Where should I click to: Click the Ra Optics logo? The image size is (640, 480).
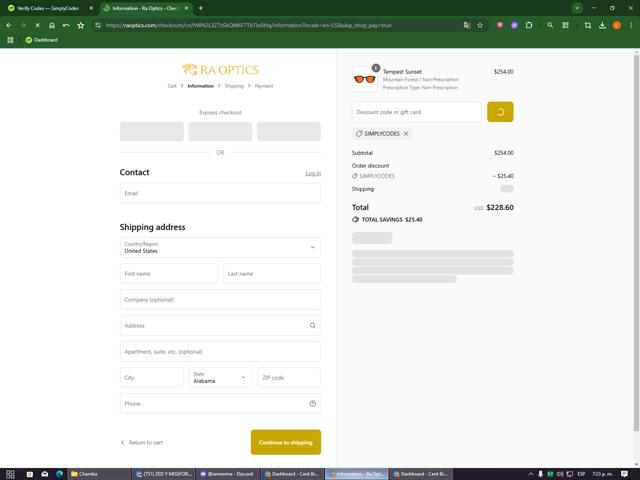[x=220, y=70]
